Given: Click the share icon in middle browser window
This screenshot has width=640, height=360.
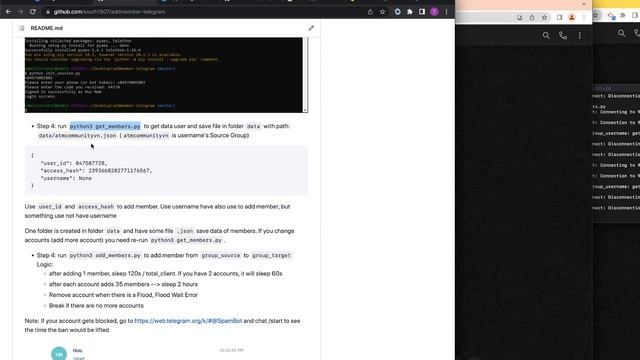Looking at the screenshot, I should (532, 18).
